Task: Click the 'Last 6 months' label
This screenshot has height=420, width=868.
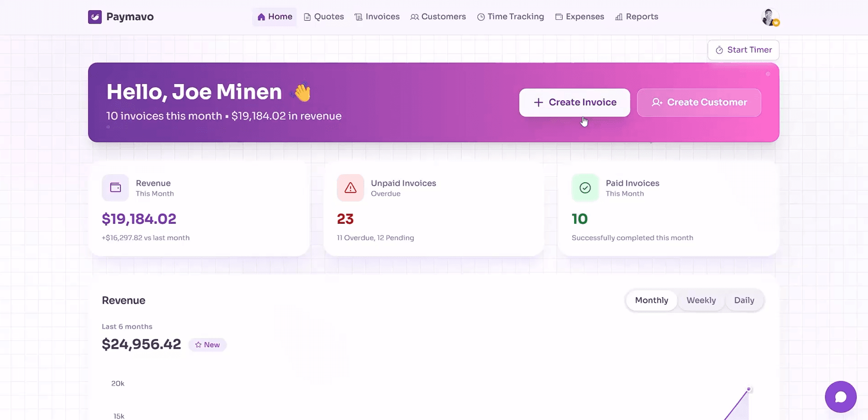Action: tap(127, 326)
